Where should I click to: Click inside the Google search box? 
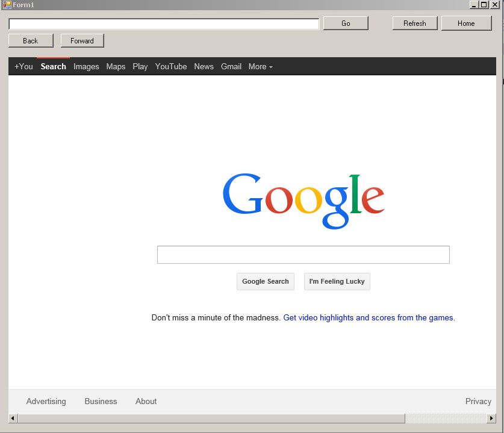303,255
